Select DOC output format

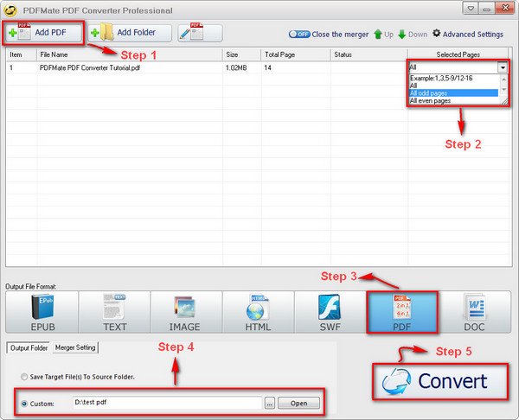tap(474, 312)
